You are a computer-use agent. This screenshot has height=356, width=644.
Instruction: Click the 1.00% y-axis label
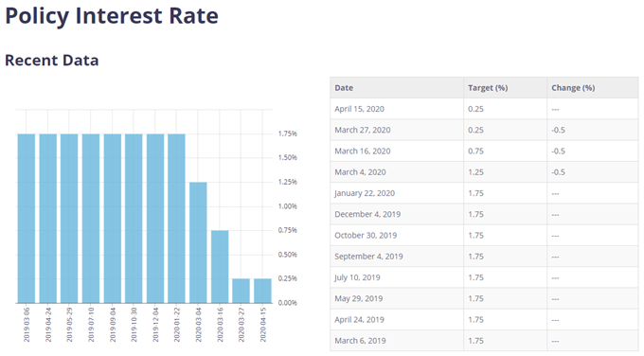point(288,206)
